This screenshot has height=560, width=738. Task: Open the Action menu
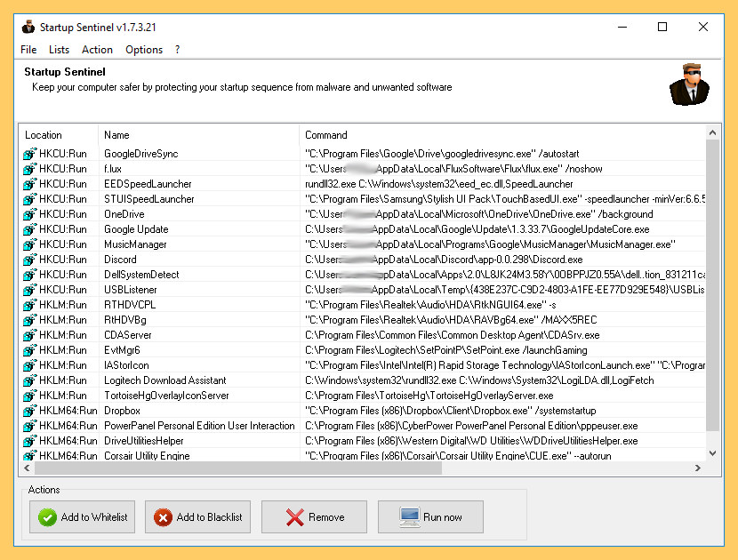tap(97, 50)
